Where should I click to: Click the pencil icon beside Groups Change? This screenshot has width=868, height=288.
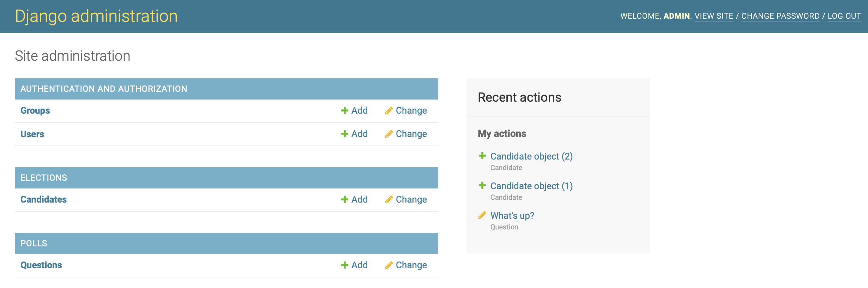click(x=389, y=111)
